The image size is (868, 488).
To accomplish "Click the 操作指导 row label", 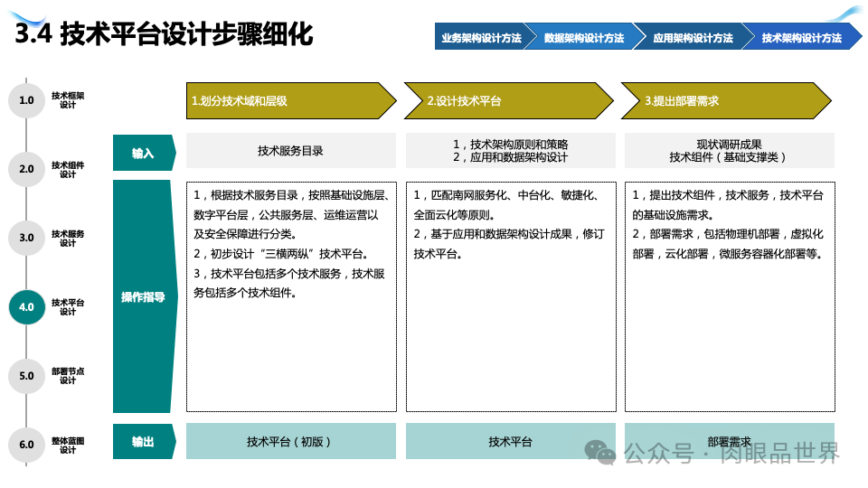I will (x=144, y=296).
